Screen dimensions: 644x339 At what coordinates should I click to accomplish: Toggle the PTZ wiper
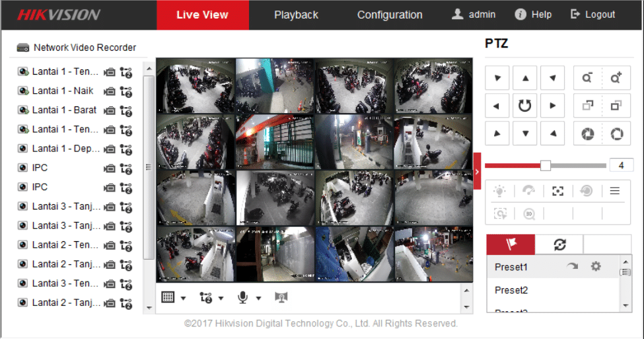[528, 191]
